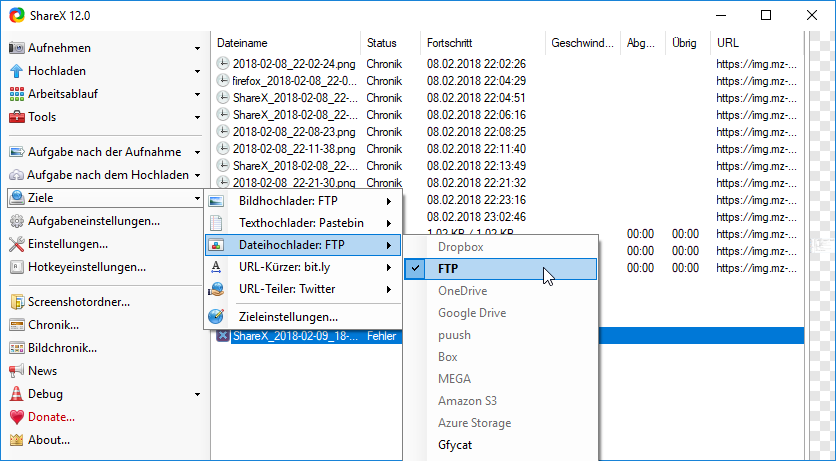Sort list by the URL column header
Image resolution: width=836 pixels, height=461 pixels.
[x=757, y=43]
